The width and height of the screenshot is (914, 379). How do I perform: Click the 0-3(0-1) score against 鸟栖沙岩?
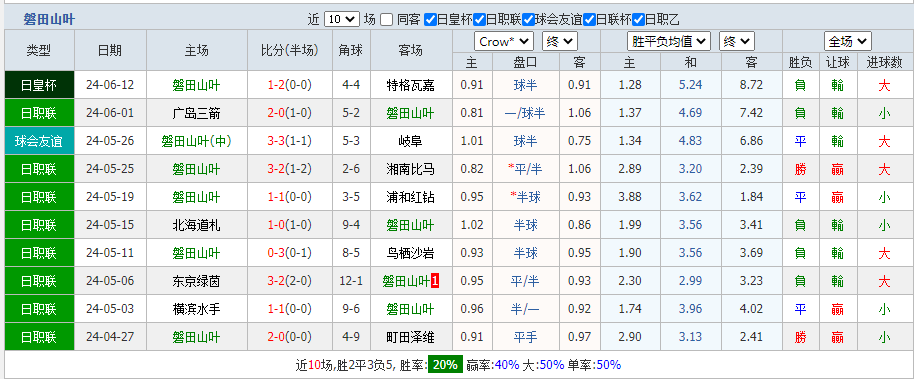(290, 254)
